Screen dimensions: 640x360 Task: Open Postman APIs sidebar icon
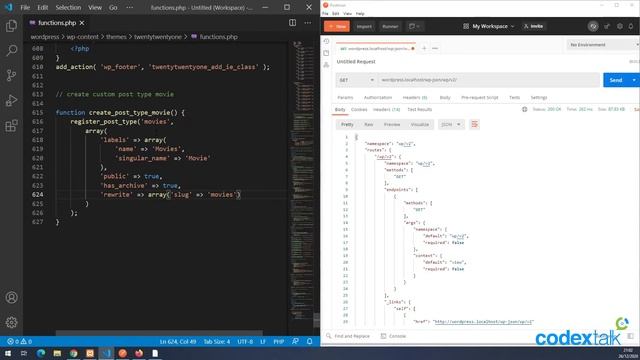[326, 65]
